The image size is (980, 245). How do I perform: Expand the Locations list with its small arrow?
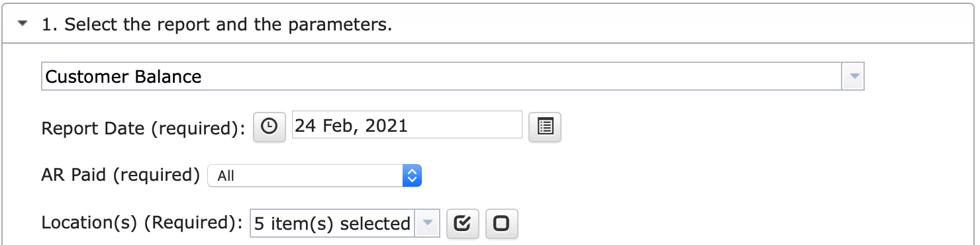click(428, 224)
